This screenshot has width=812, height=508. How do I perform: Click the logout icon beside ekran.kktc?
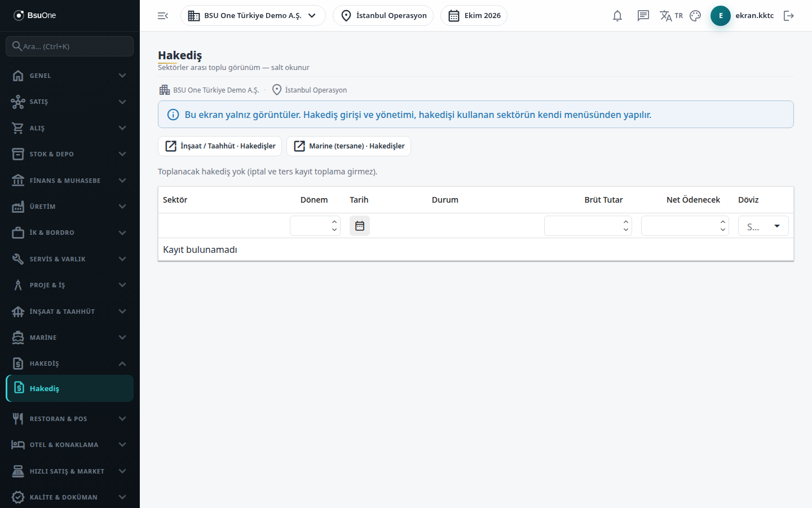pyautogui.click(x=789, y=16)
